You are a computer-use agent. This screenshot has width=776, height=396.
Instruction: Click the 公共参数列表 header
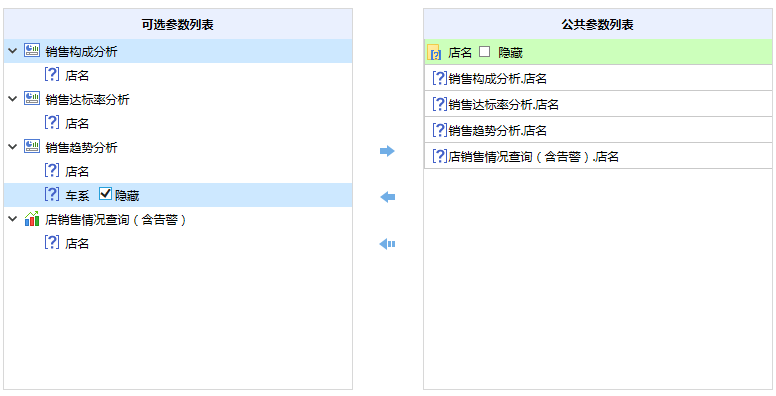pos(597,24)
